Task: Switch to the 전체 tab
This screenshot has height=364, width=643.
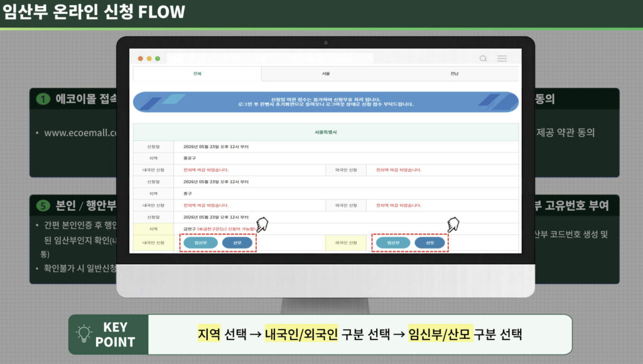Action: (197, 74)
